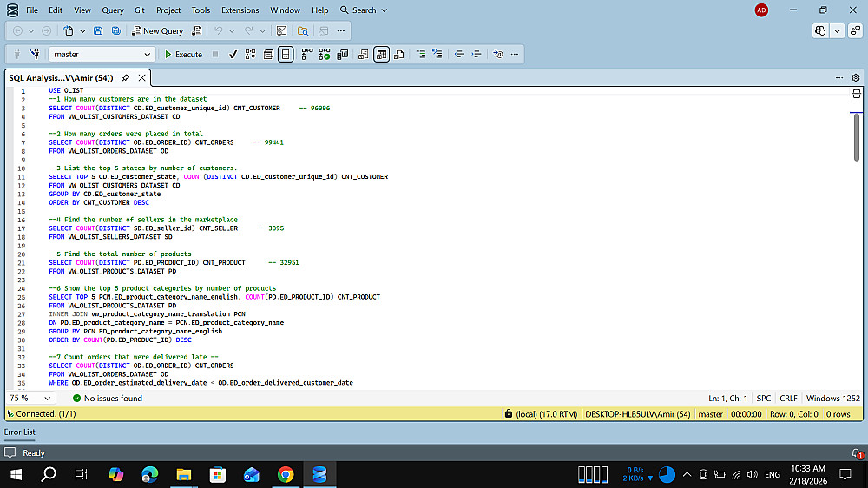Open the Error List tab
The width and height of the screenshot is (868, 488).
[x=20, y=432]
